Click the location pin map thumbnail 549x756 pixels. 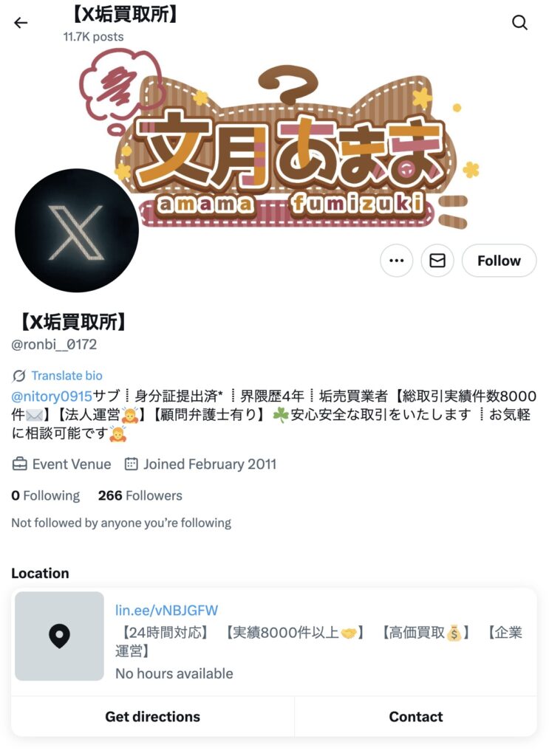tap(59, 636)
